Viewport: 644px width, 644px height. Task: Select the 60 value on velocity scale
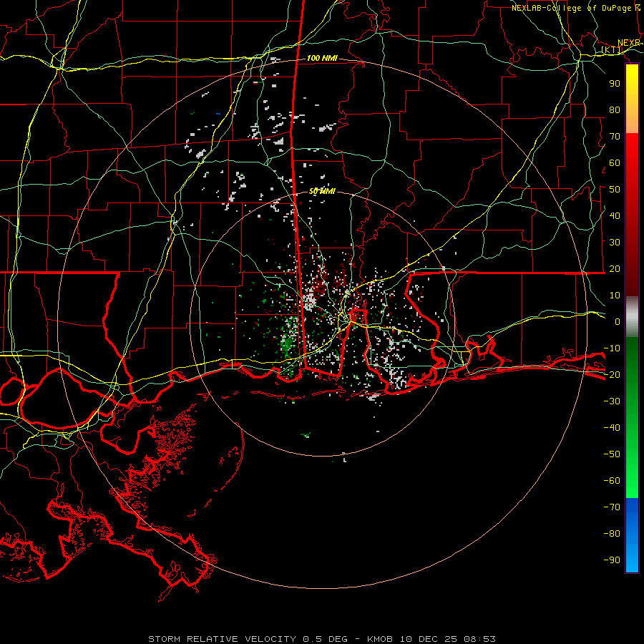click(615, 163)
